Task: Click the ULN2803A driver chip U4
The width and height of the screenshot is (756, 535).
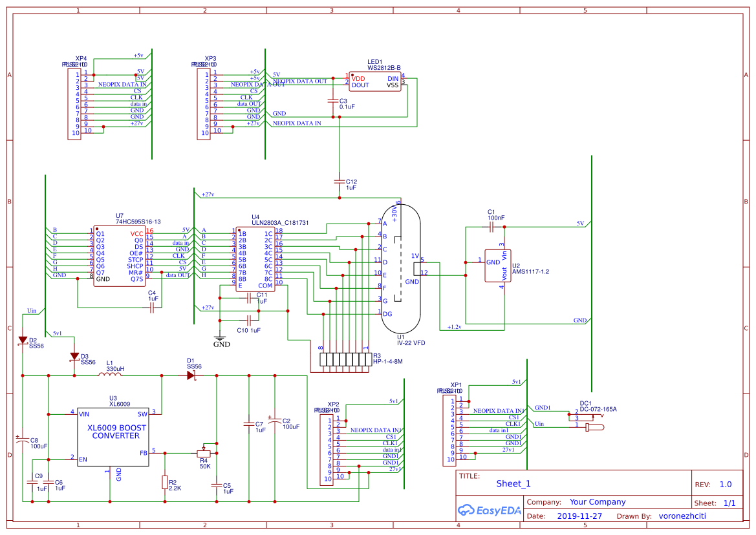Action: pos(254,258)
